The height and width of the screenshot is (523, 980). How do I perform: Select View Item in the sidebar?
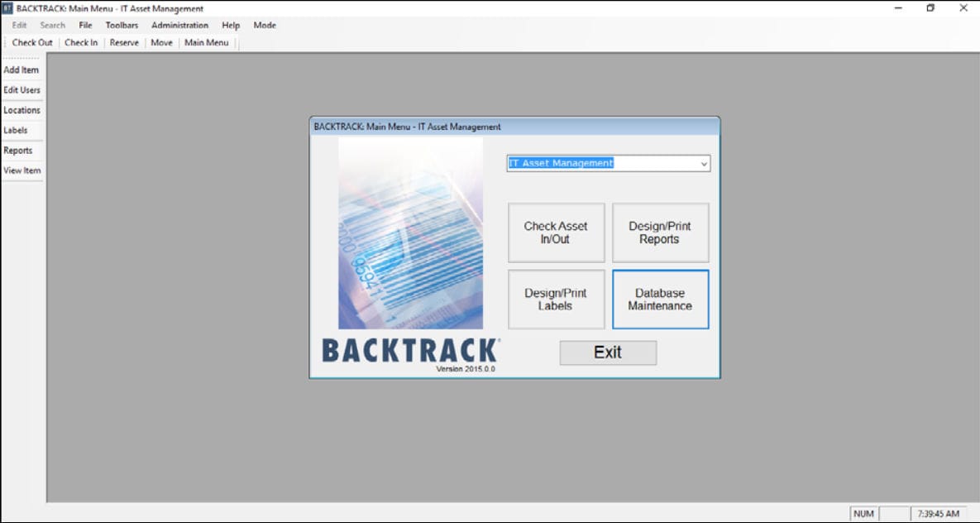coord(21,170)
